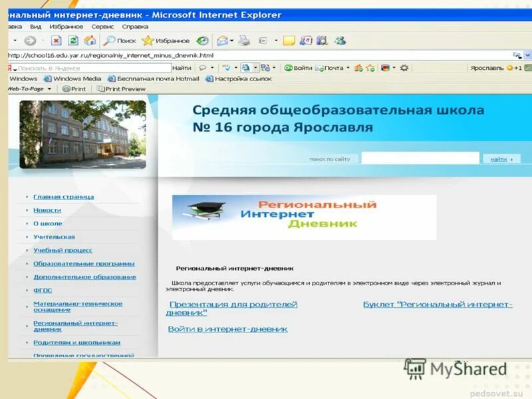Click the settings gear icon in Yandex bar
This screenshot has height=399, width=532.
403,66
